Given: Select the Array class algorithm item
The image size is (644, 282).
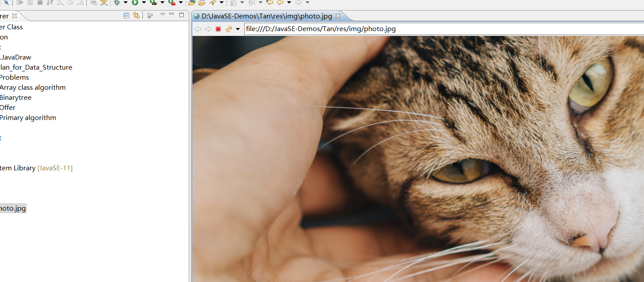Looking at the screenshot, I should (33, 88).
